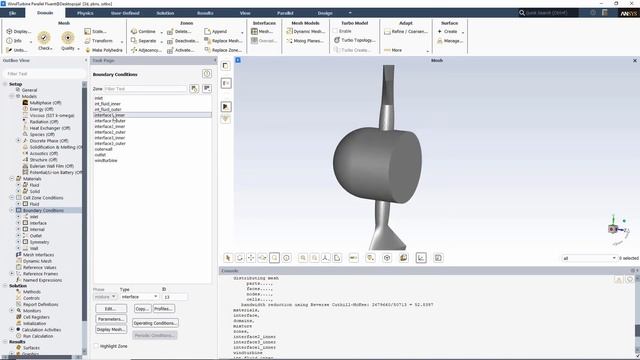Open the Combine dropdown in Zones
640x360 pixels.
162,32
